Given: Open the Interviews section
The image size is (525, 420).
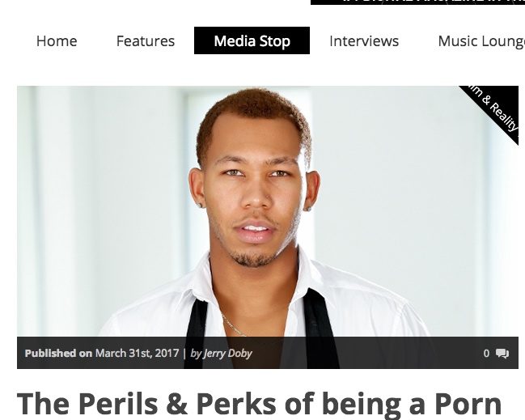Looking at the screenshot, I should pos(364,41).
